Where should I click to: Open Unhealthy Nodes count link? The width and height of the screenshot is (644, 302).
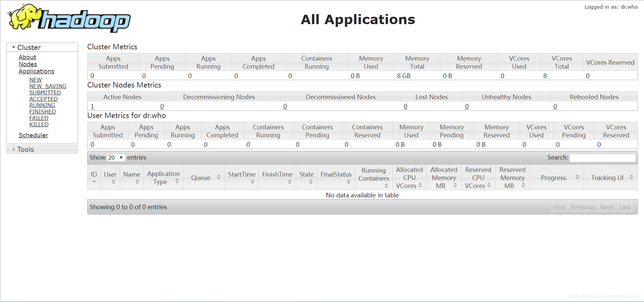467,106
